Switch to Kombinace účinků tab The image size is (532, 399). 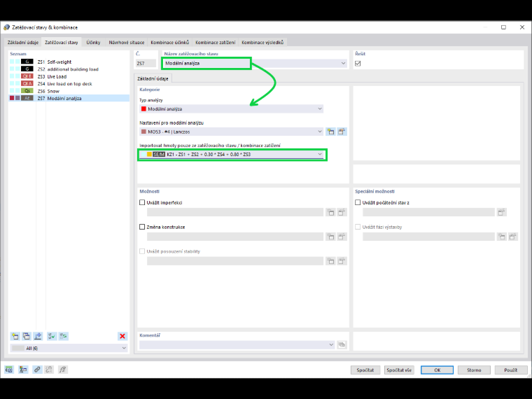tap(170, 43)
